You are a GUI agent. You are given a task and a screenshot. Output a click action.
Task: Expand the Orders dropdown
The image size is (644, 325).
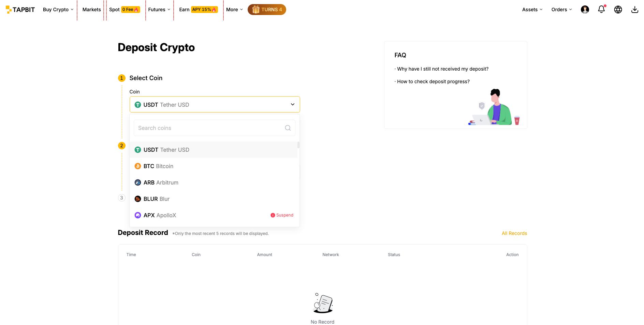pyautogui.click(x=561, y=9)
